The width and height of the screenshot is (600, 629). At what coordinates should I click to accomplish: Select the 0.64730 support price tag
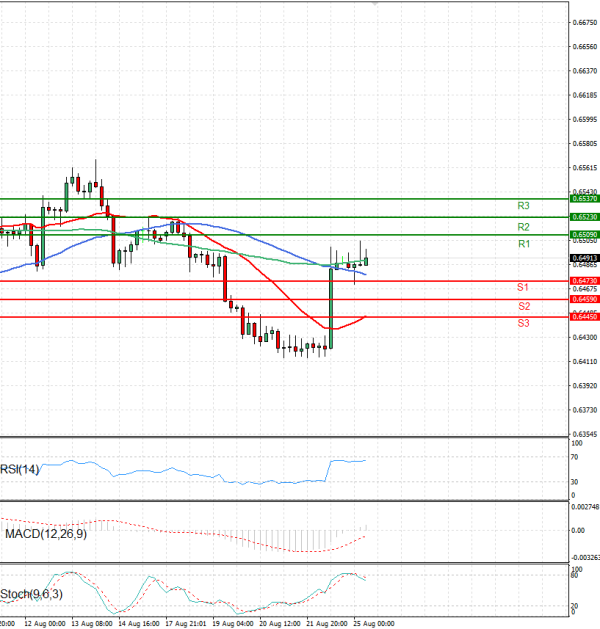[x=584, y=281]
